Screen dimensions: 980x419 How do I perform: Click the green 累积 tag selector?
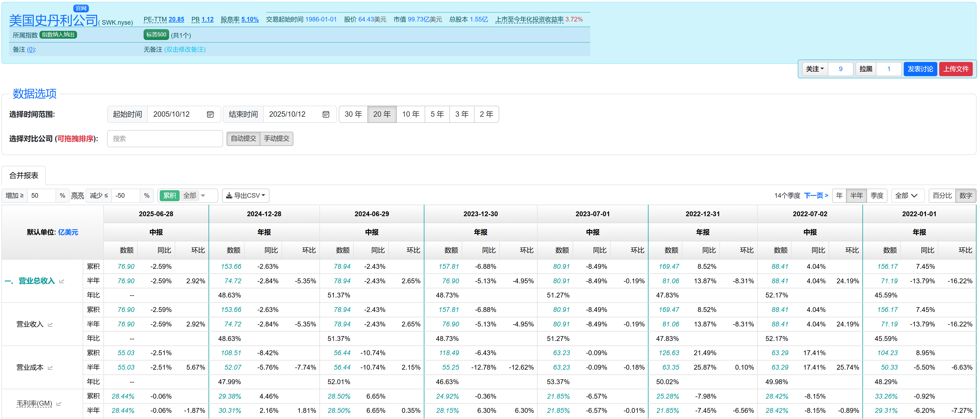coord(170,196)
